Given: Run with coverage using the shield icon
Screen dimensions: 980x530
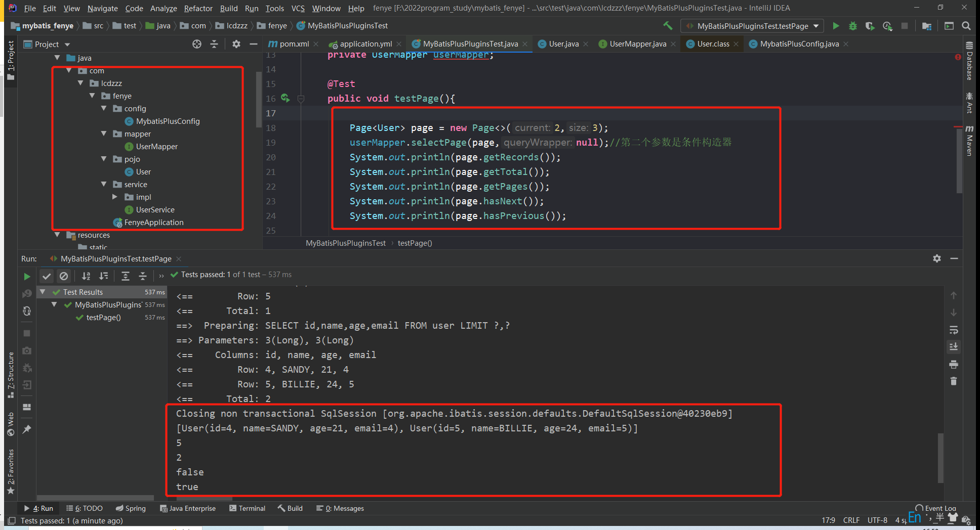Looking at the screenshot, I should (x=870, y=26).
